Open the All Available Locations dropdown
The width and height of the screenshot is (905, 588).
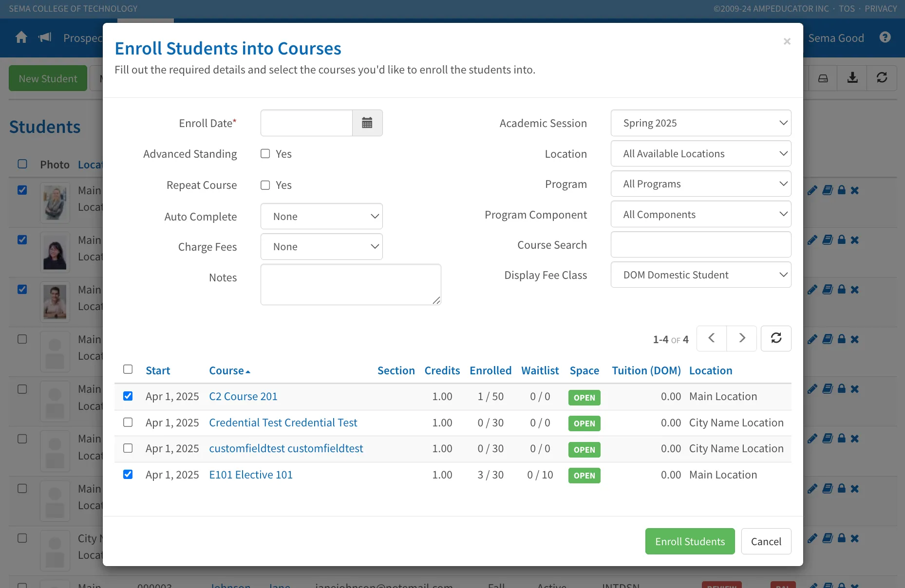tap(701, 153)
